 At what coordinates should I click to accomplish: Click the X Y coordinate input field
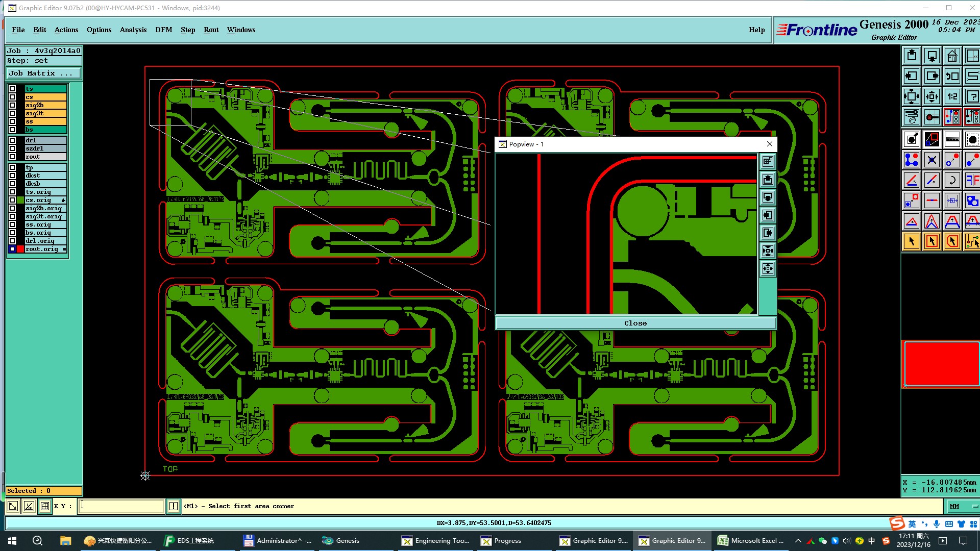click(x=121, y=506)
